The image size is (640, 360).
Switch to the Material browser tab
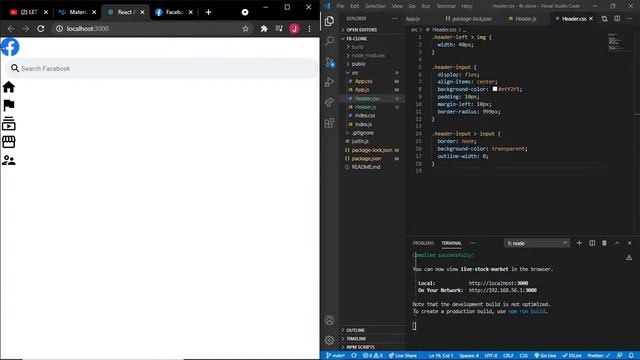click(x=77, y=12)
